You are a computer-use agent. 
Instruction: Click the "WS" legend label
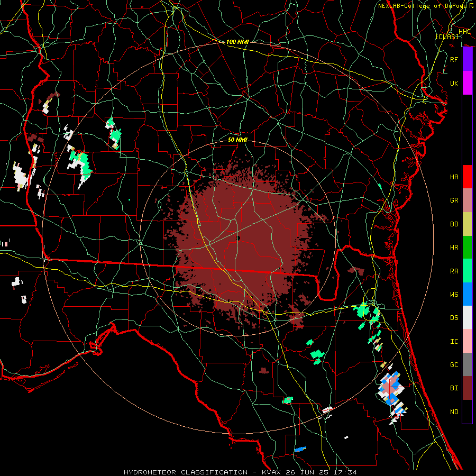click(x=454, y=294)
